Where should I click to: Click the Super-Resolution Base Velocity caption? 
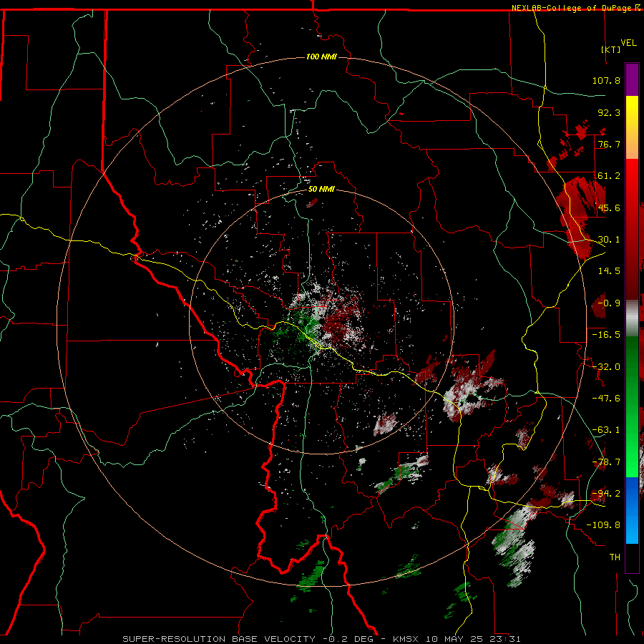[x=321, y=639]
